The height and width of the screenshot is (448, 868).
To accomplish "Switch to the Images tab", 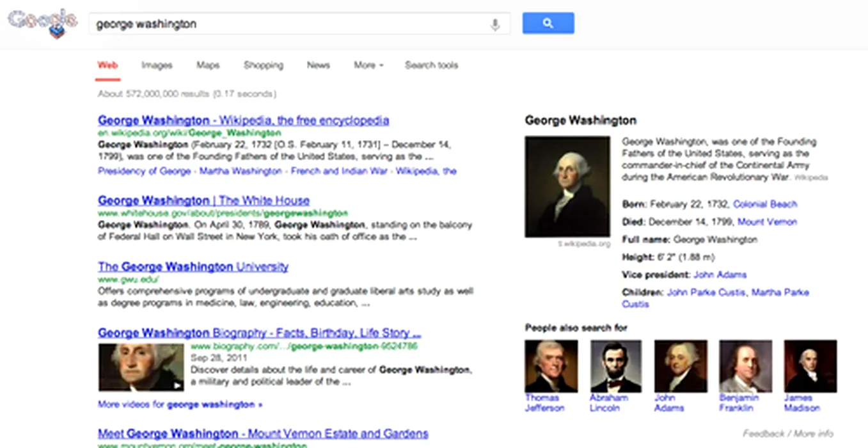I will tap(157, 65).
